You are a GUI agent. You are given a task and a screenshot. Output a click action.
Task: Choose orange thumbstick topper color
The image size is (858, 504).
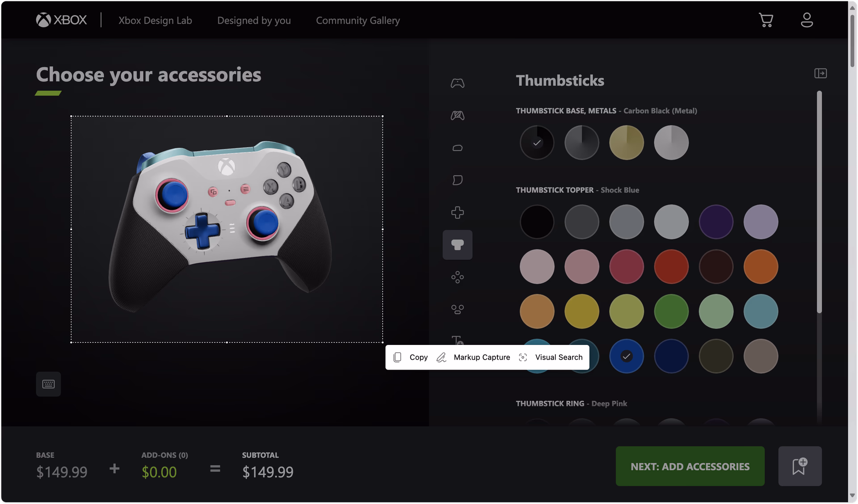coord(761,267)
